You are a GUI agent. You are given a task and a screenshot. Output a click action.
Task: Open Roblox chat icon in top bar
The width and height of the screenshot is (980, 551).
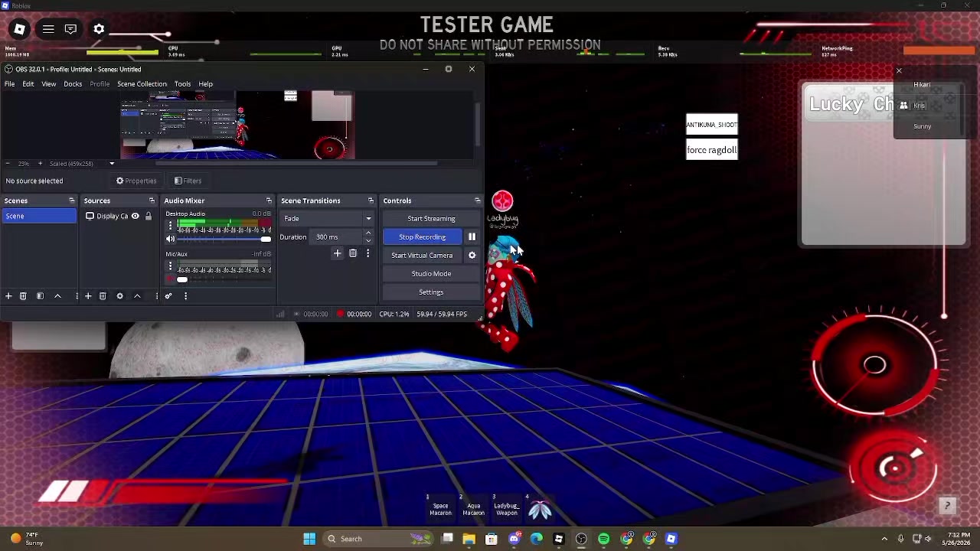pos(70,29)
